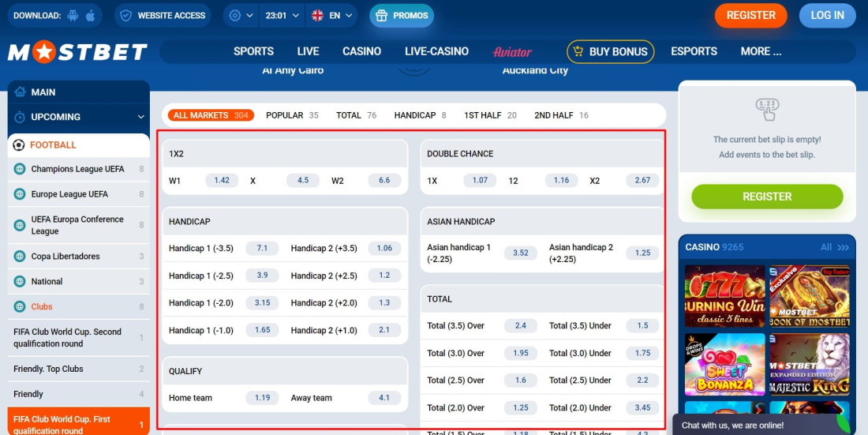This screenshot has height=435, width=868.
Task: Switch to the Handicap markets tab
Action: [420, 115]
